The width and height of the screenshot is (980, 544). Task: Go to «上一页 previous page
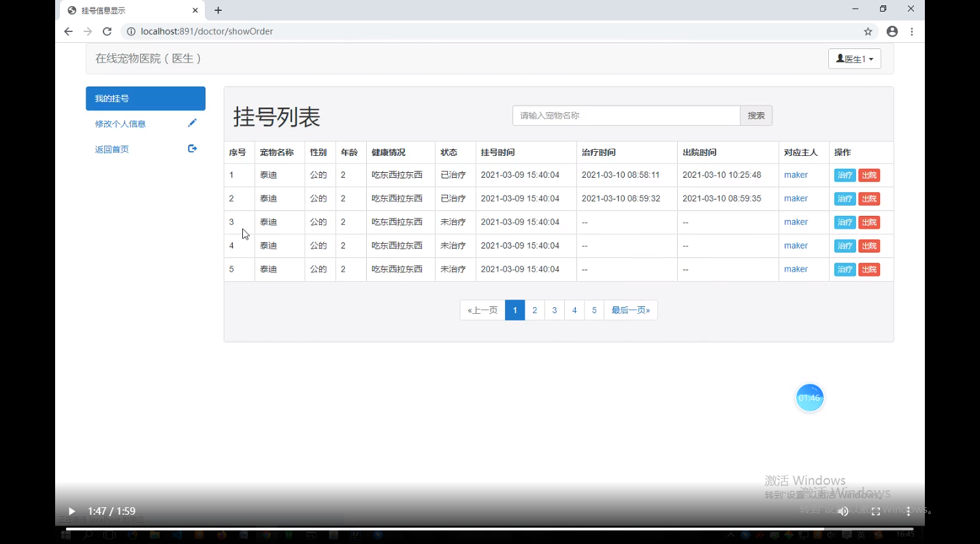point(483,310)
